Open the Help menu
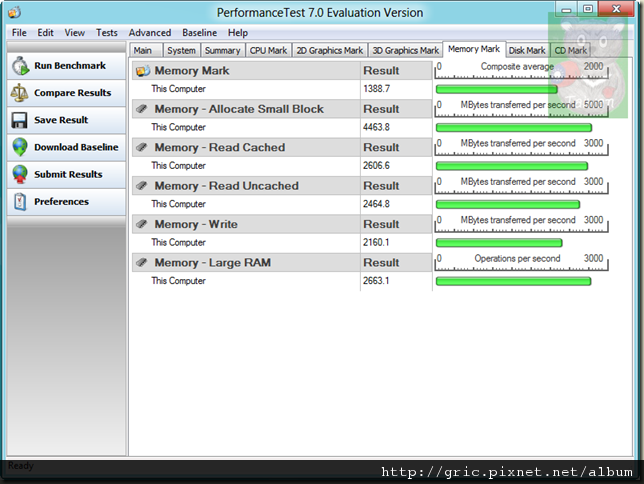Viewport: 644px width, 484px height. tap(237, 32)
